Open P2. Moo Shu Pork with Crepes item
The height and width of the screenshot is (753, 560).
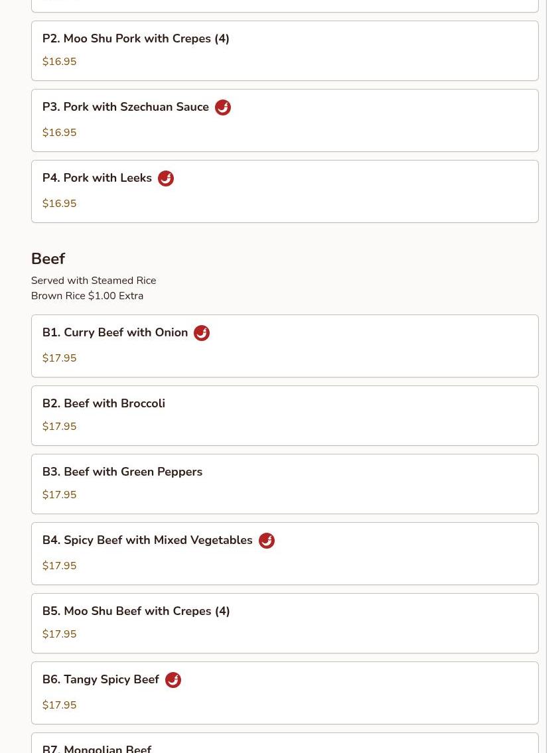pos(285,51)
